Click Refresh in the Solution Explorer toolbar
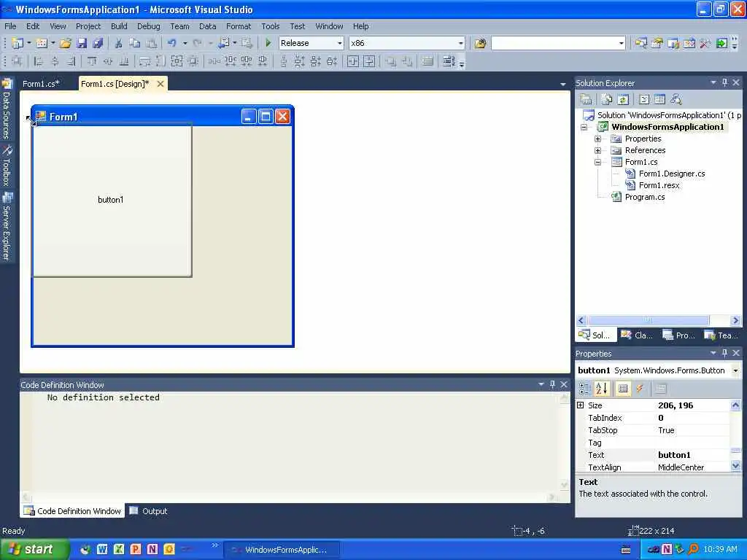 (x=623, y=99)
